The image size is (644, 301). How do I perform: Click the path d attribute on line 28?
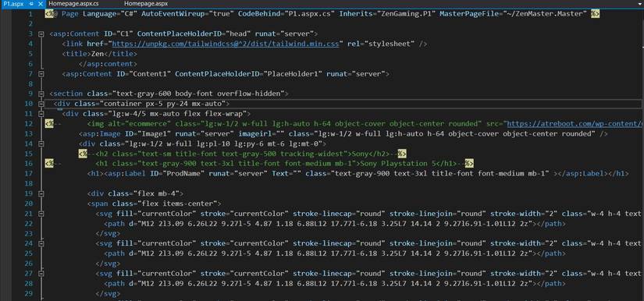click(x=331, y=284)
